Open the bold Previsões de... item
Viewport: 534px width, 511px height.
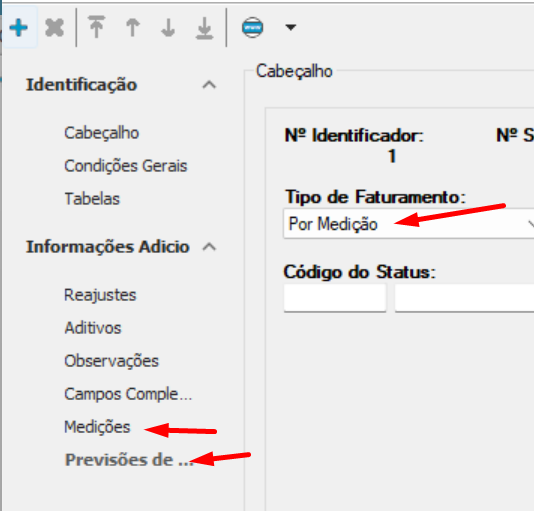point(129,460)
